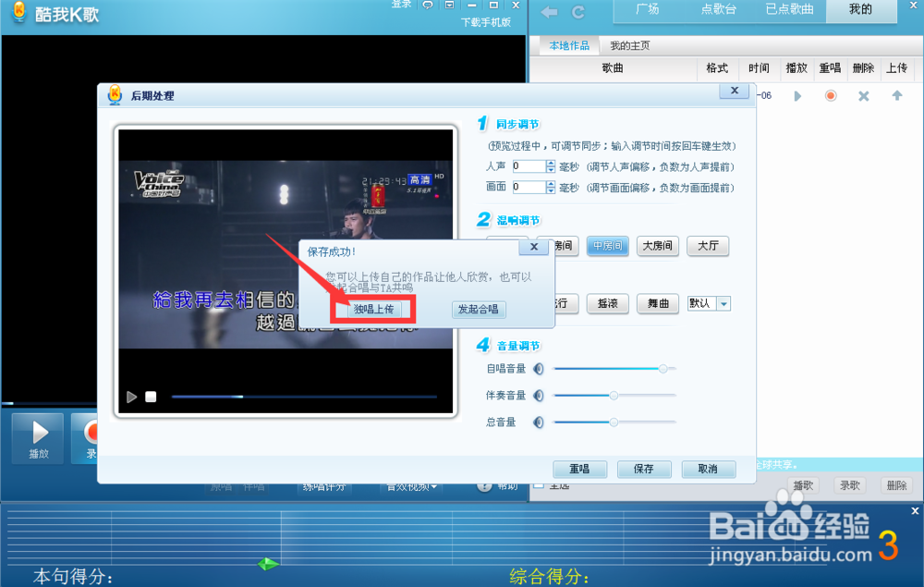Switch to the 我的 tab
This screenshot has height=587, width=924.
tap(860, 10)
